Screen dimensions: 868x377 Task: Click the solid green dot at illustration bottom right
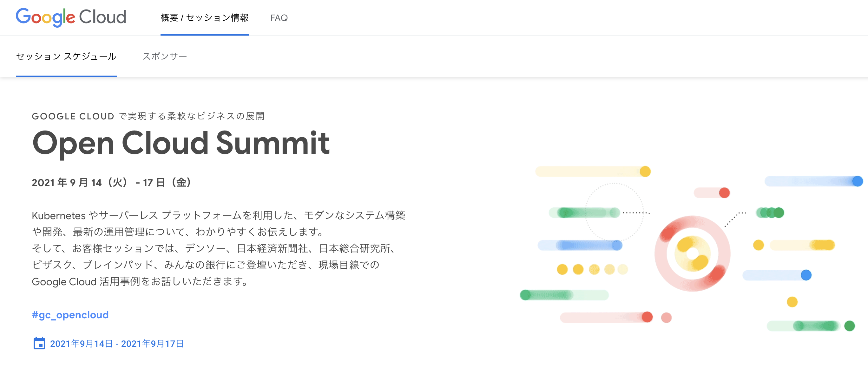[850, 326]
